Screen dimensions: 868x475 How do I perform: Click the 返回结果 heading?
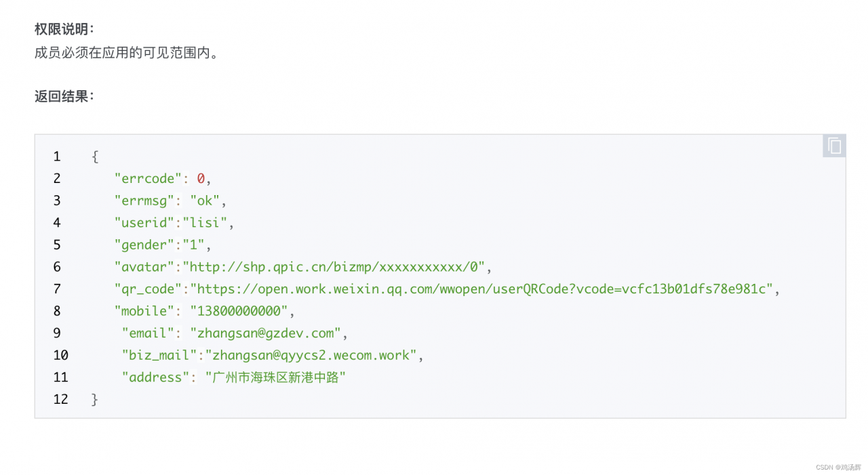64,96
